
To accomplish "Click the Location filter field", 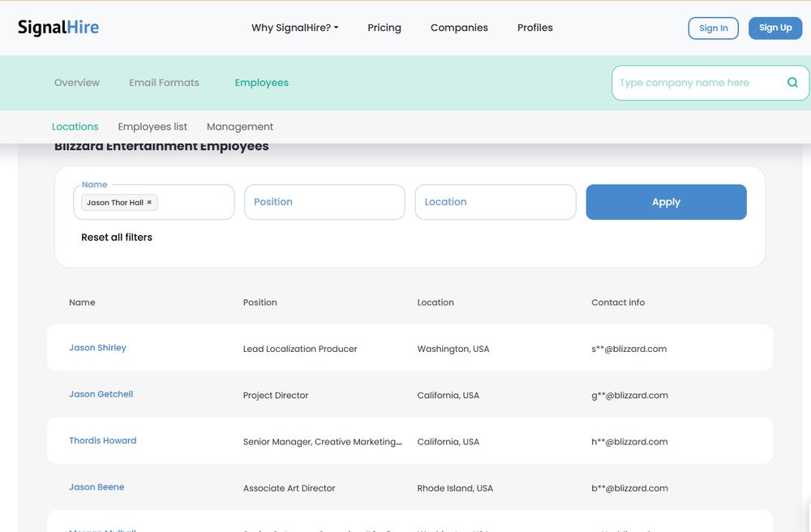I will (x=496, y=202).
